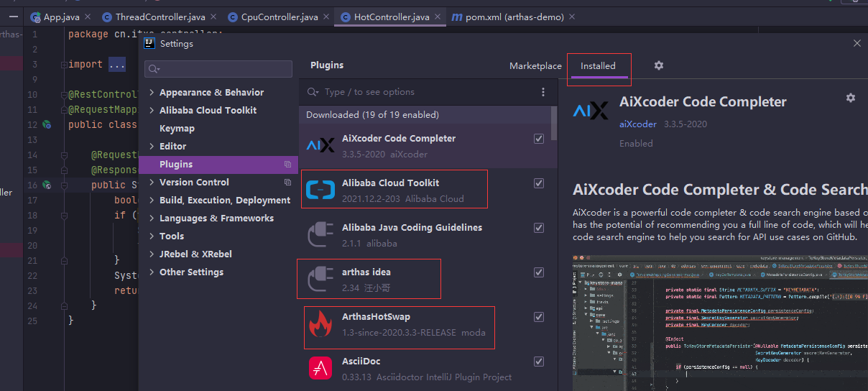Open the App.java editor tab

click(61, 17)
